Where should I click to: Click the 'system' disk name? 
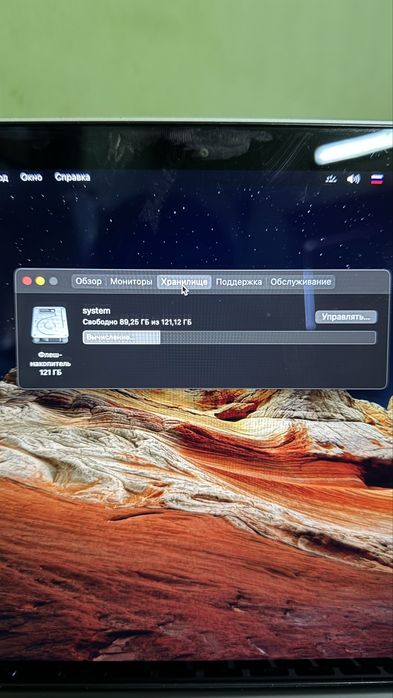click(x=96, y=311)
